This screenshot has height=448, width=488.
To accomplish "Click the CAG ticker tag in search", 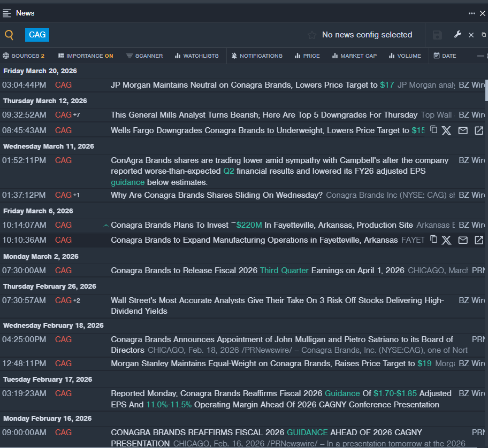I will point(37,35).
